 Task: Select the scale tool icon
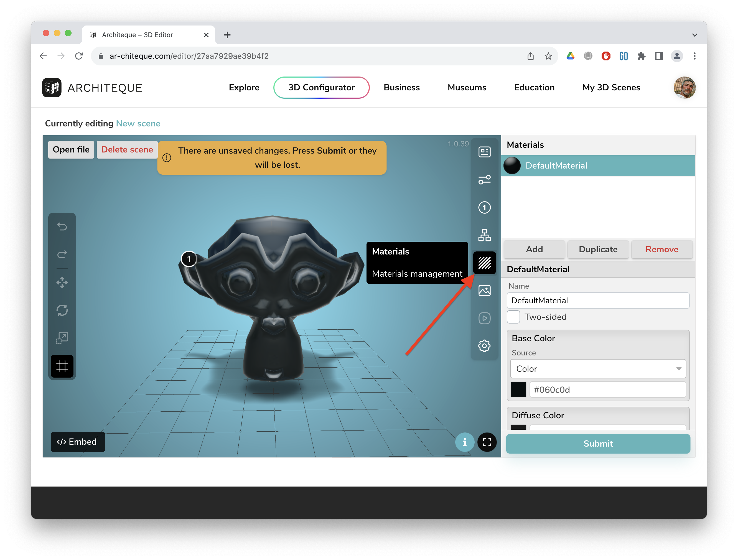(x=62, y=338)
